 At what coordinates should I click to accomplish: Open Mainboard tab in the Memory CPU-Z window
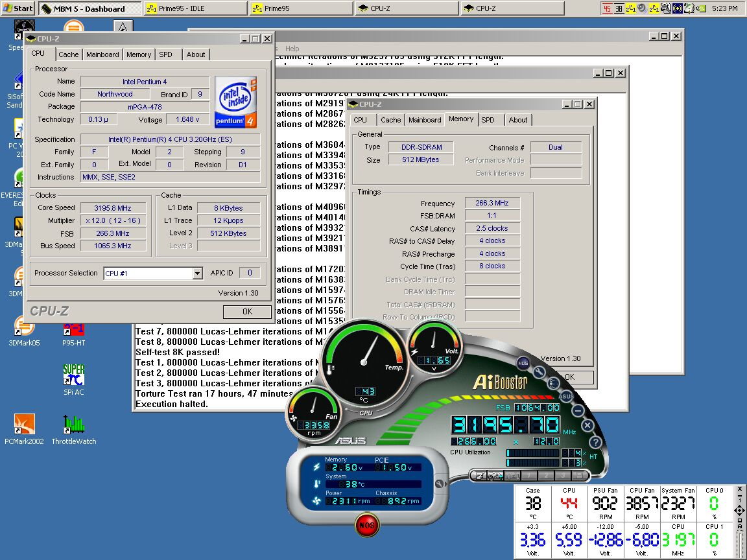(x=425, y=120)
